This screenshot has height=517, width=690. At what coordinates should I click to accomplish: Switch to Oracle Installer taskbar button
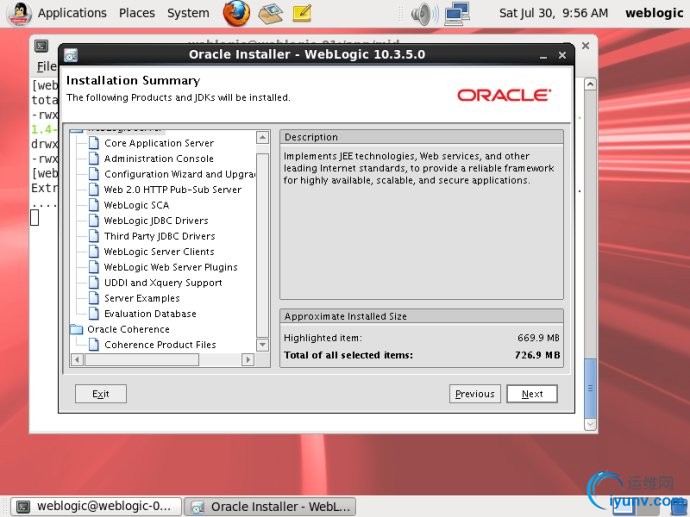click(x=270, y=506)
